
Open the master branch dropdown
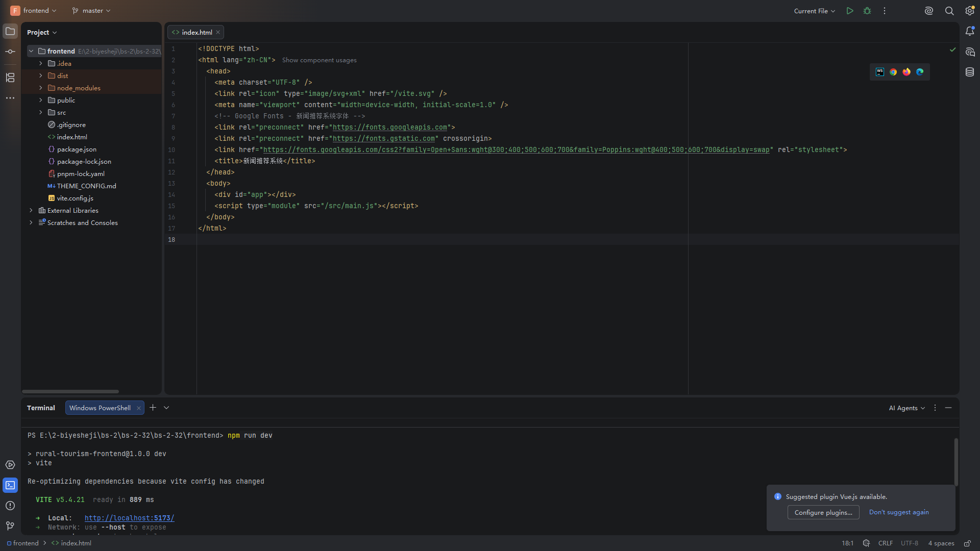[x=91, y=11]
